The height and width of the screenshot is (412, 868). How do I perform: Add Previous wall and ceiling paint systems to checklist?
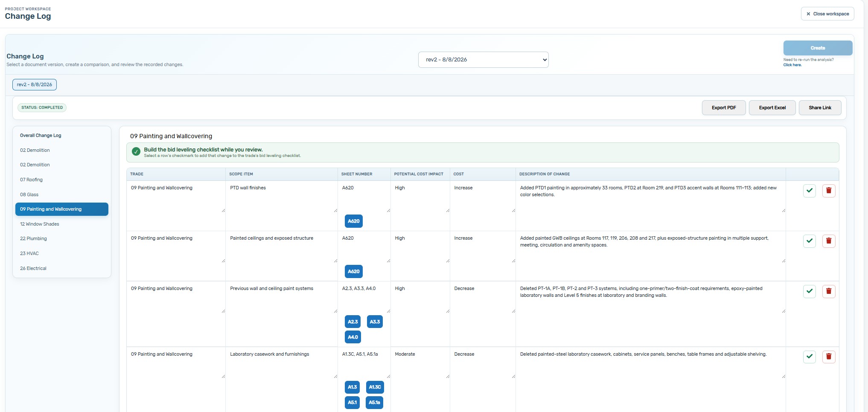point(809,291)
